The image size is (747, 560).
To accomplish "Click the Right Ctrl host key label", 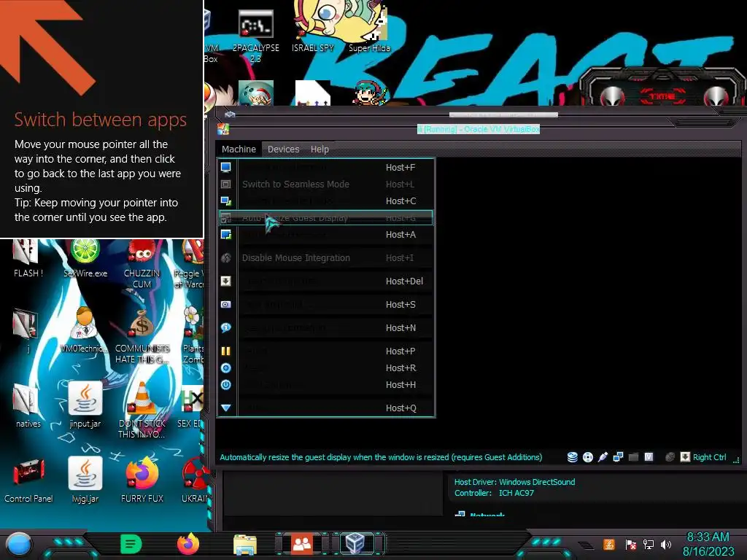I will point(709,457).
